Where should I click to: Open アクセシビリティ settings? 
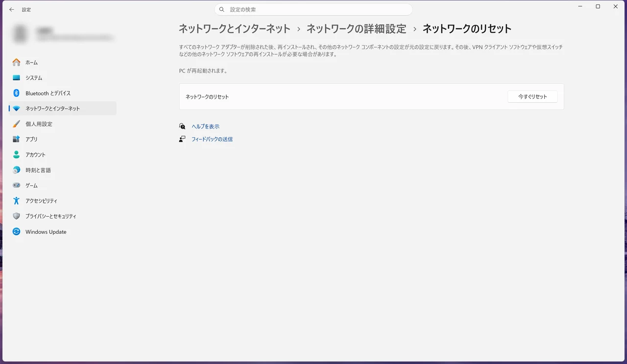point(63,201)
